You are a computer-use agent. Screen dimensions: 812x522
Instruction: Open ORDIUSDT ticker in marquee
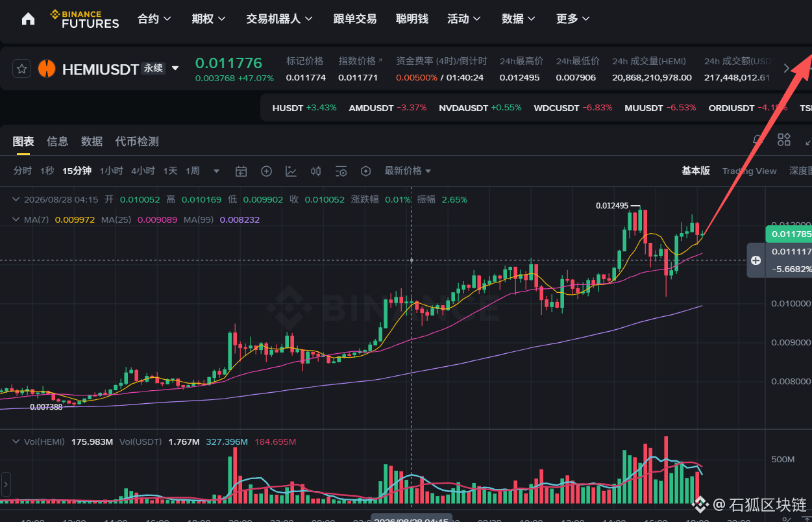point(748,108)
